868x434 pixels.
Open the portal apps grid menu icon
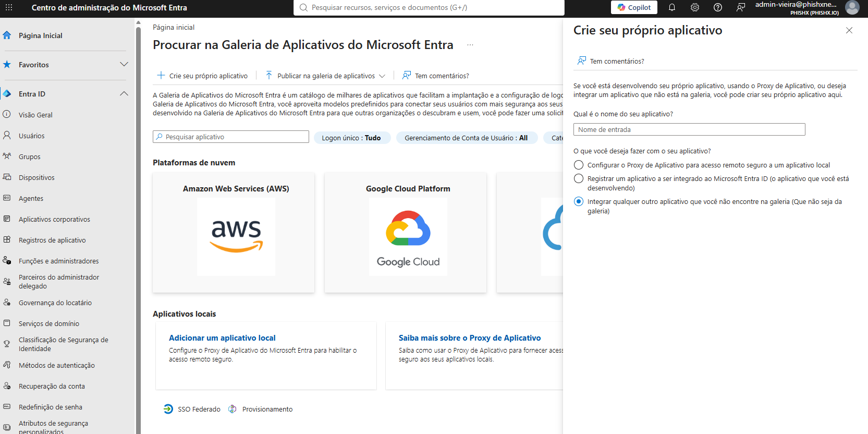coord(9,8)
